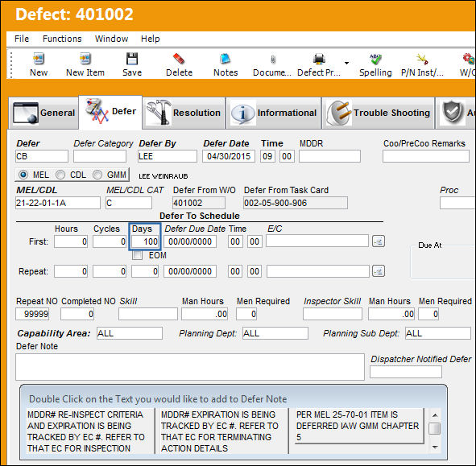
Task: Click the Planning Dept field
Action: point(275,333)
